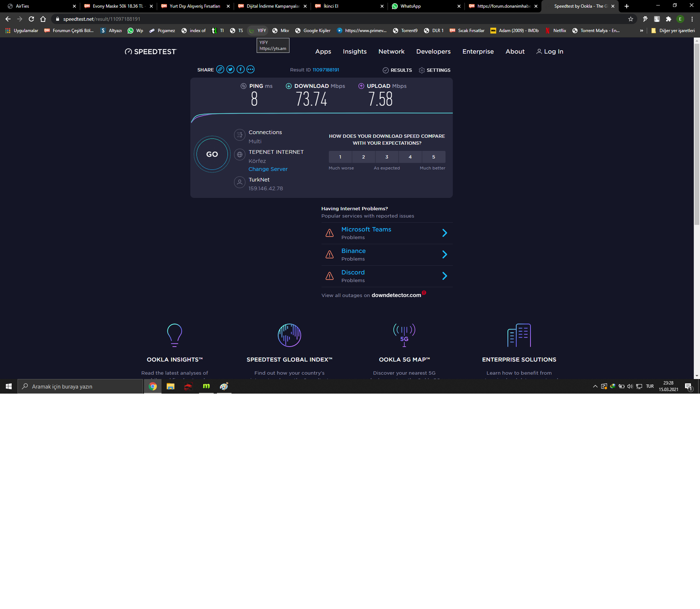Click Log In

[x=550, y=52]
